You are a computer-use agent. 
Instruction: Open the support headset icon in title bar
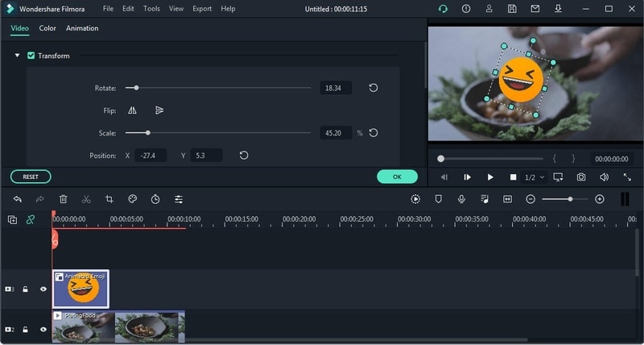pos(443,9)
